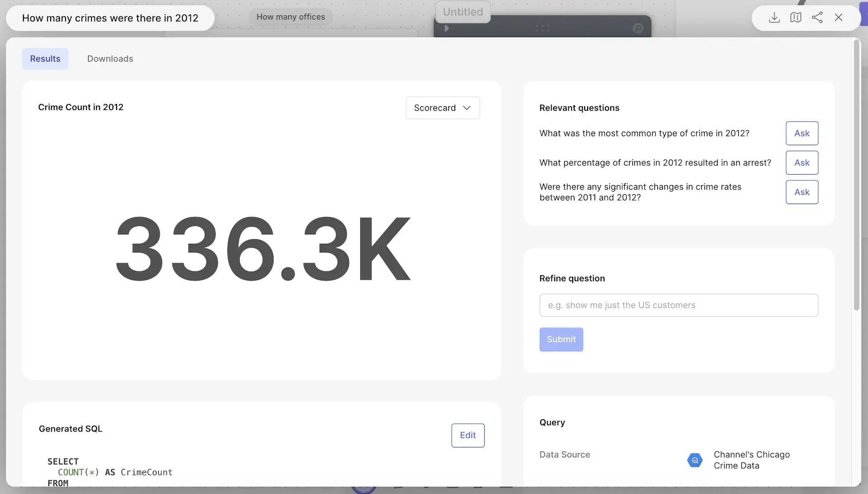
Task: Open the Downloads tab
Action: (x=110, y=59)
